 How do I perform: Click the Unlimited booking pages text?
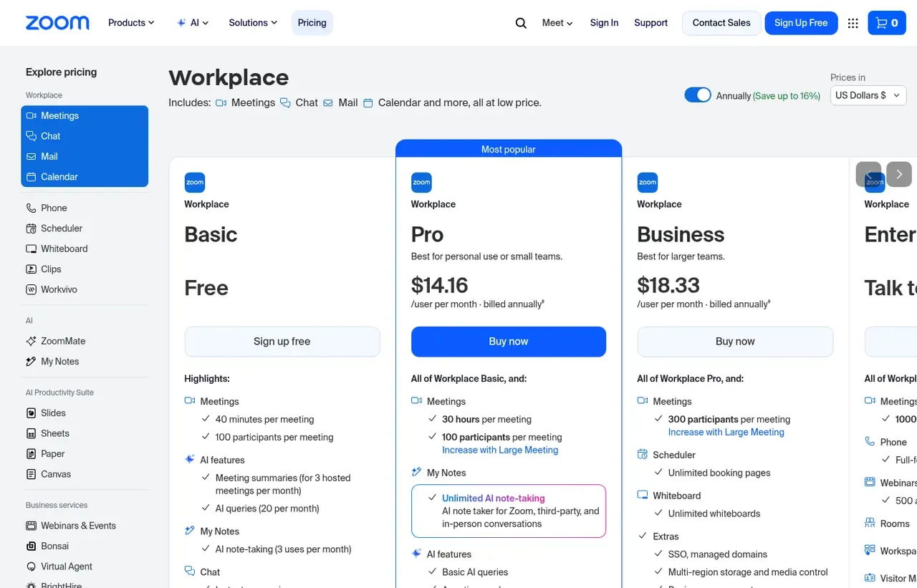tap(719, 473)
